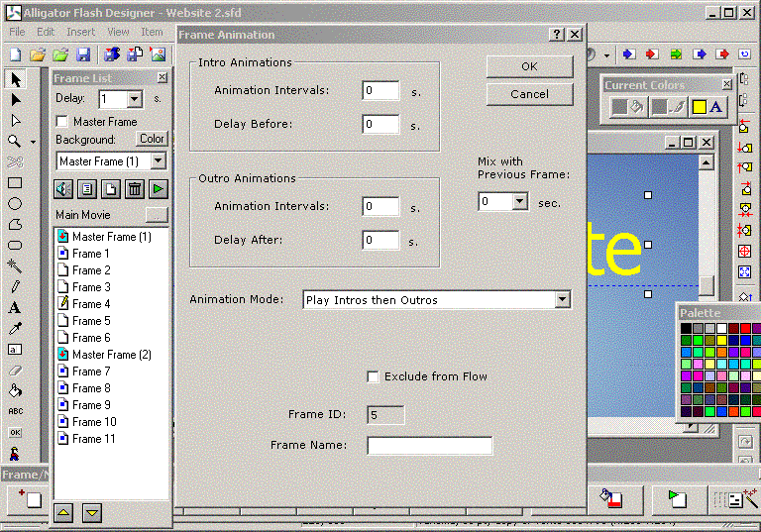Click the Intro Delay Before field
Viewport: 761px width, 532px height.
point(380,124)
